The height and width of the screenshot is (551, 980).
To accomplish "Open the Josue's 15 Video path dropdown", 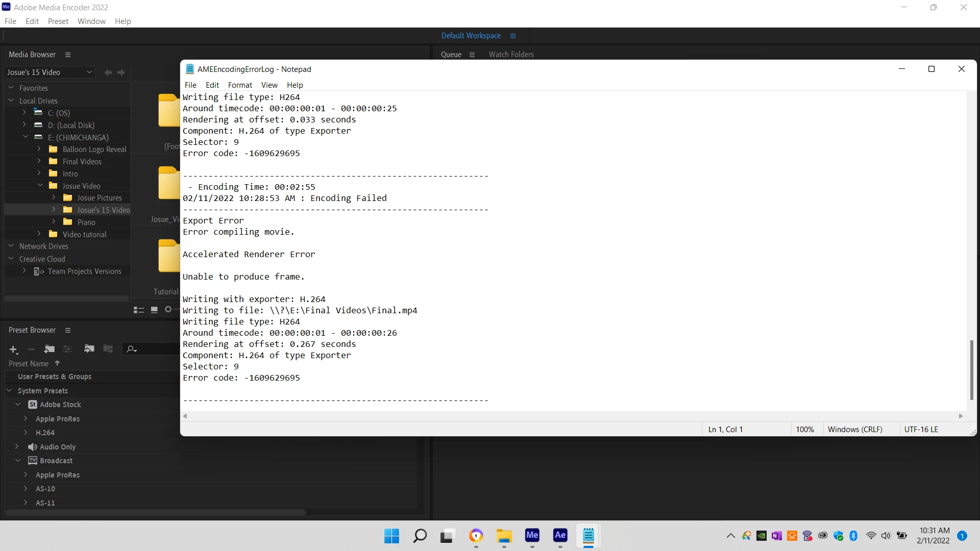I will click(89, 72).
